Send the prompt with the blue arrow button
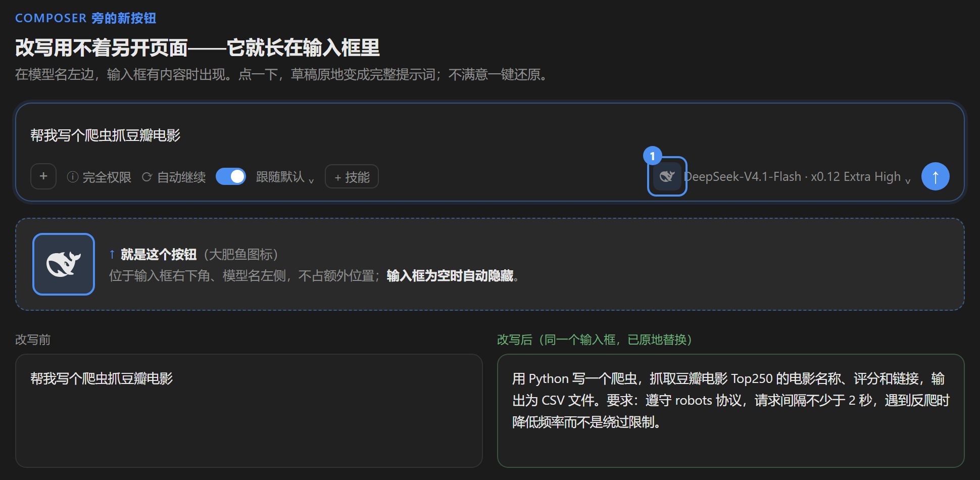Image resolution: width=980 pixels, height=480 pixels. 935,176
